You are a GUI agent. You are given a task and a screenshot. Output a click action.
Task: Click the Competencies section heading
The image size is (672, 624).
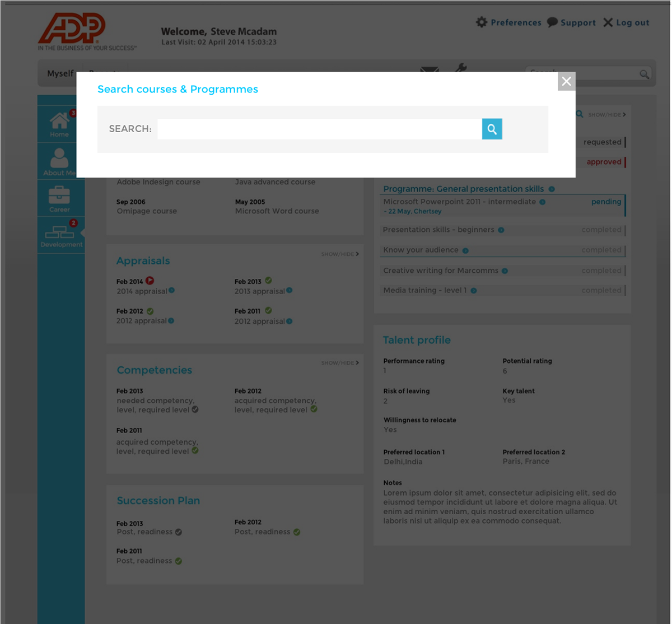point(155,370)
